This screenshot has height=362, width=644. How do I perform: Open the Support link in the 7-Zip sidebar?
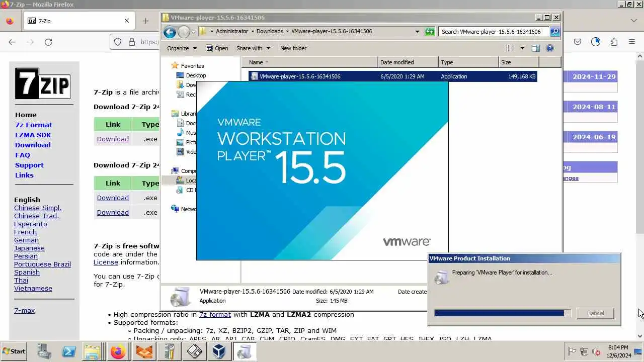(x=29, y=165)
